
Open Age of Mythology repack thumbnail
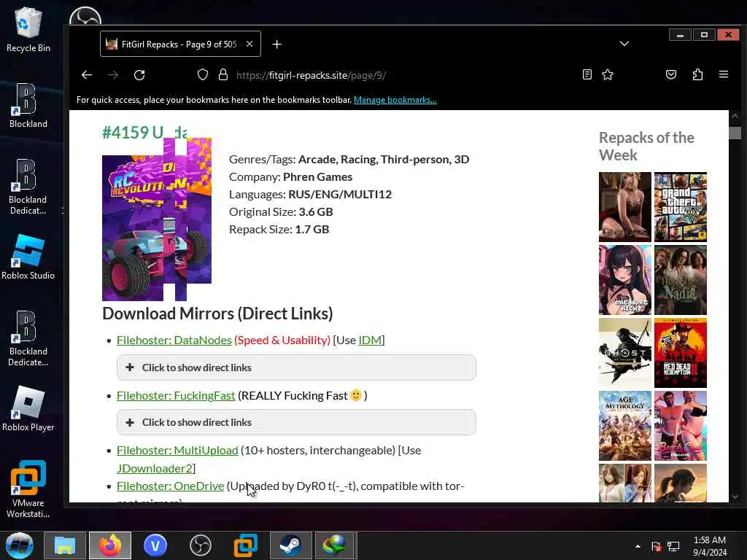(624, 426)
